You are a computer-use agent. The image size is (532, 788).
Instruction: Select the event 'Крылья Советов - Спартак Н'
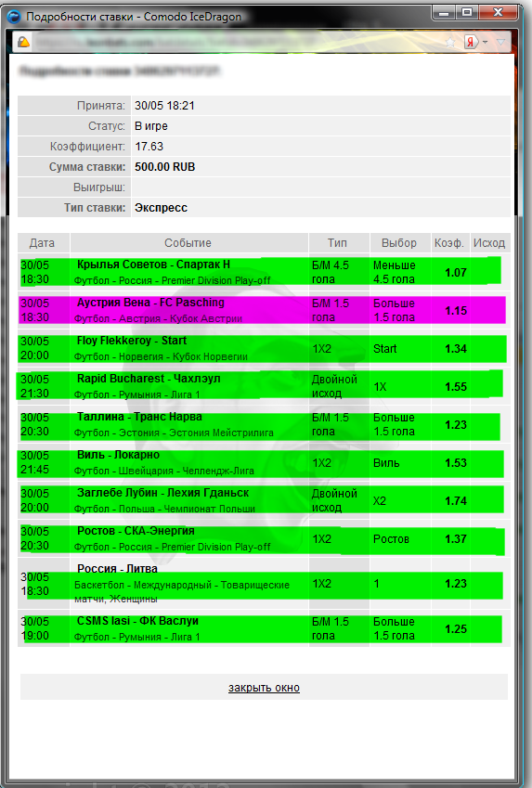pyautogui.click(x=153, y=265)
